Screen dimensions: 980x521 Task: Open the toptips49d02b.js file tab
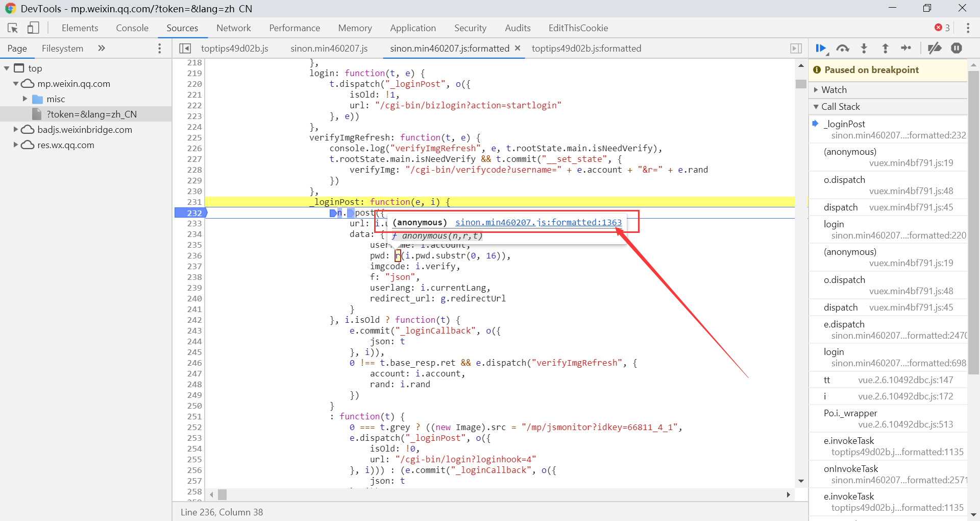tap(235, 49)
